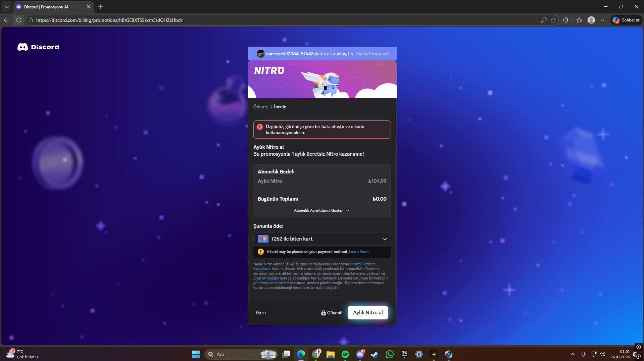Viewport: 644px width, 361px height.
Task: Click the red error alert icon
Action: tap(260, 127)
